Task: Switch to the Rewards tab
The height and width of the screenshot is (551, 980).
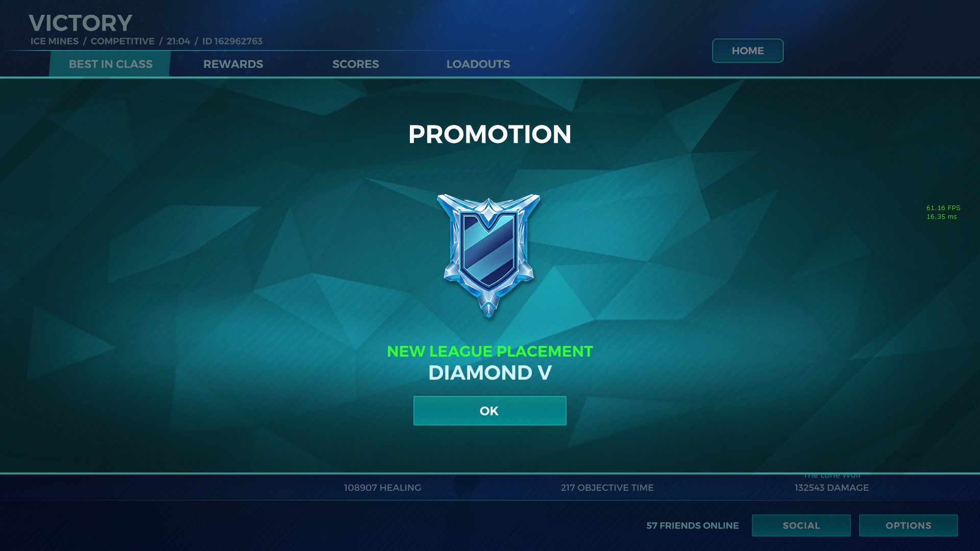Action: [233, 64]
